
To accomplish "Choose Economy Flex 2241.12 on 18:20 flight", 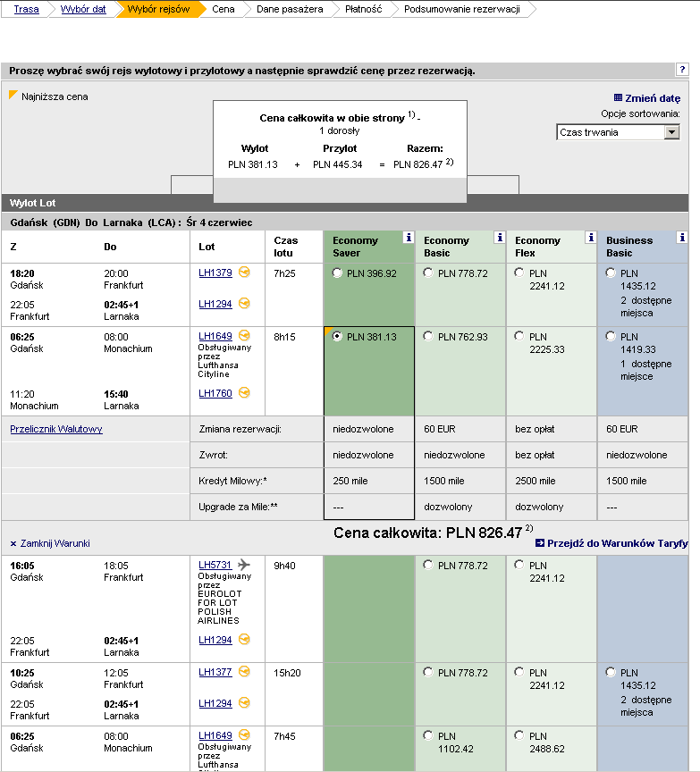I will pyautogui.click(x=519, y=273).
